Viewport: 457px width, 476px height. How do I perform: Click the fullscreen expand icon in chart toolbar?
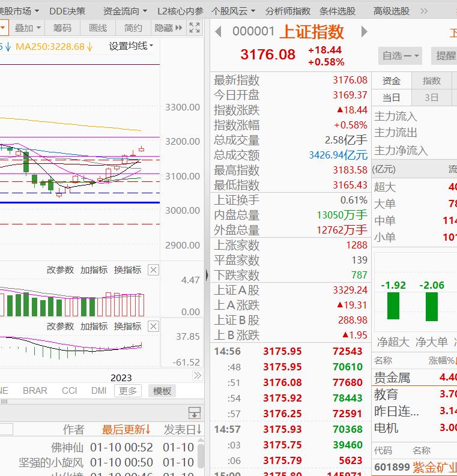pyautogui.click(x=195, y=28)
